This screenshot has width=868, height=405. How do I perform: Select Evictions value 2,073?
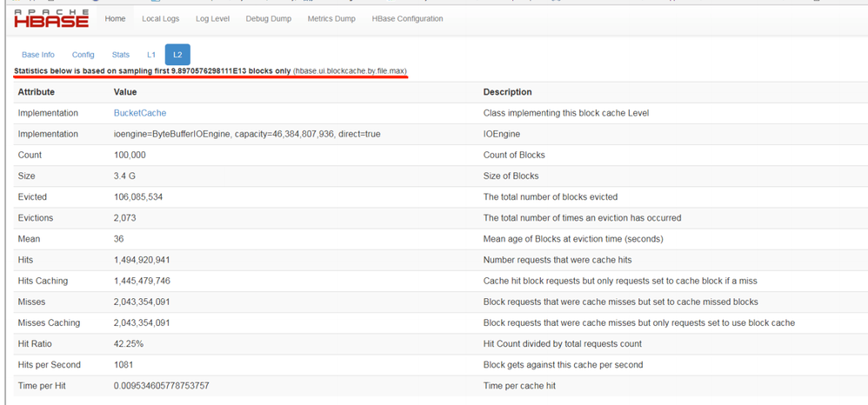point(124,218)
